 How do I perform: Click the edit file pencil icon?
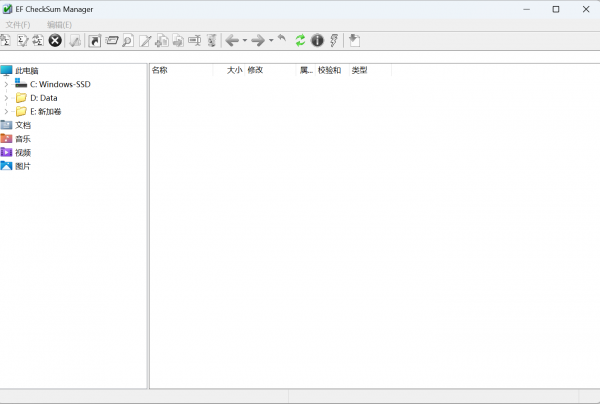[x=145, y=41]
